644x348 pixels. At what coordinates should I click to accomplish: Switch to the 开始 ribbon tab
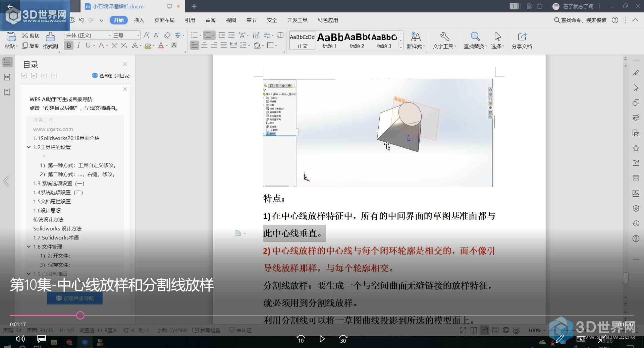(x=118, y=20)
